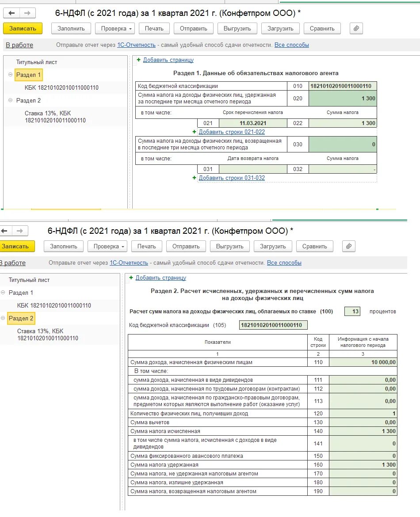
Task: Click Отправить in the lower window
Action: (186, 246)
